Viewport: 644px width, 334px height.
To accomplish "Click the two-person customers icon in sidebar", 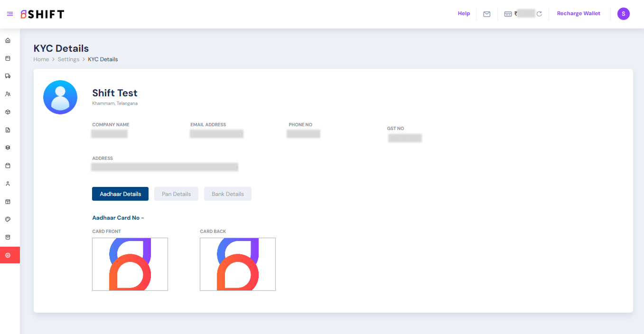I will (8, 94).
